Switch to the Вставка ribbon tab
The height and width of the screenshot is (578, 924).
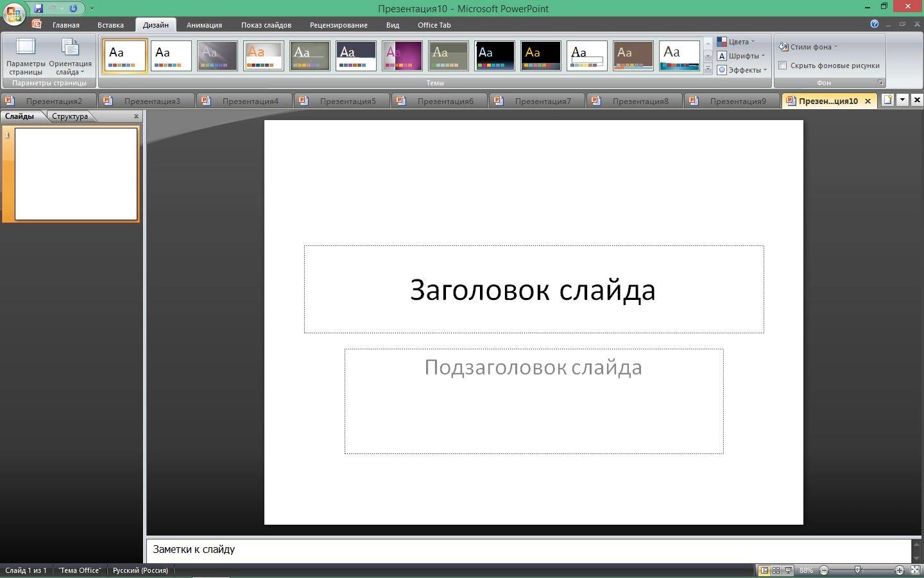pos(110,25)
